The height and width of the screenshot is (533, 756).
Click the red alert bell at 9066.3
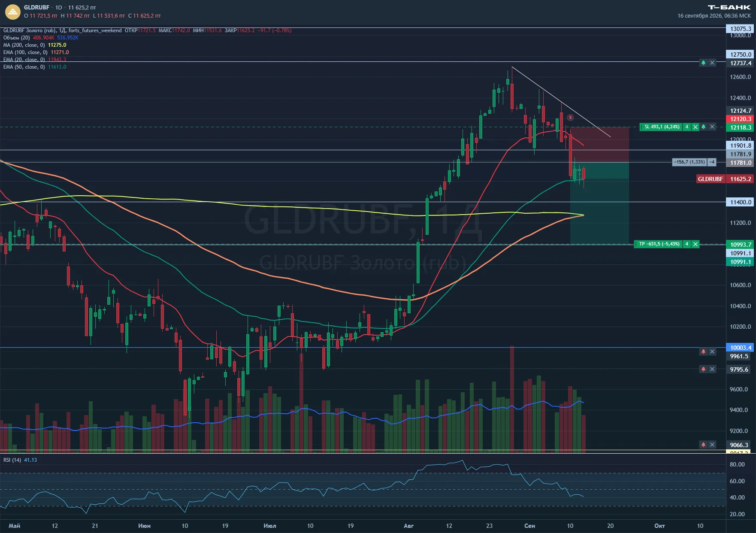(703, 445)
